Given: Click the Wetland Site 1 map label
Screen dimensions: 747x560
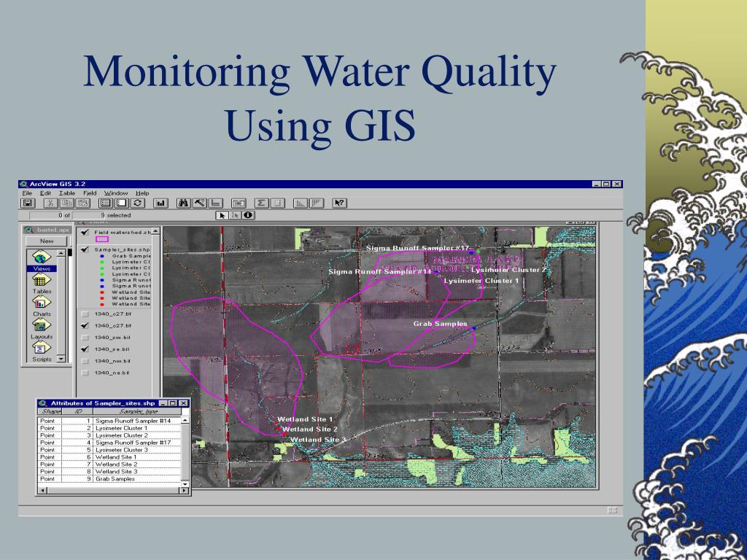Looking at the screenshot, I should [305, 419].
